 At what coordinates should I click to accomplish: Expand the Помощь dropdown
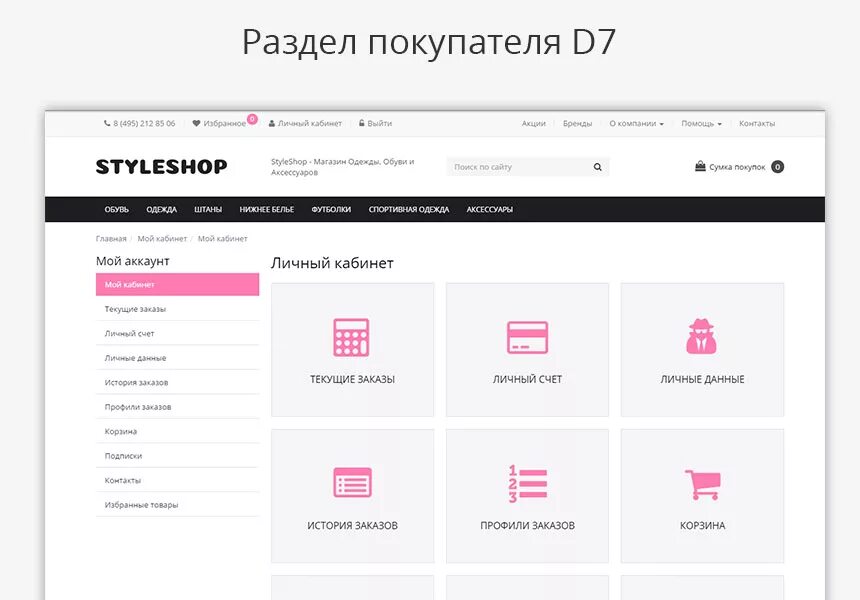tap(701, 123)
